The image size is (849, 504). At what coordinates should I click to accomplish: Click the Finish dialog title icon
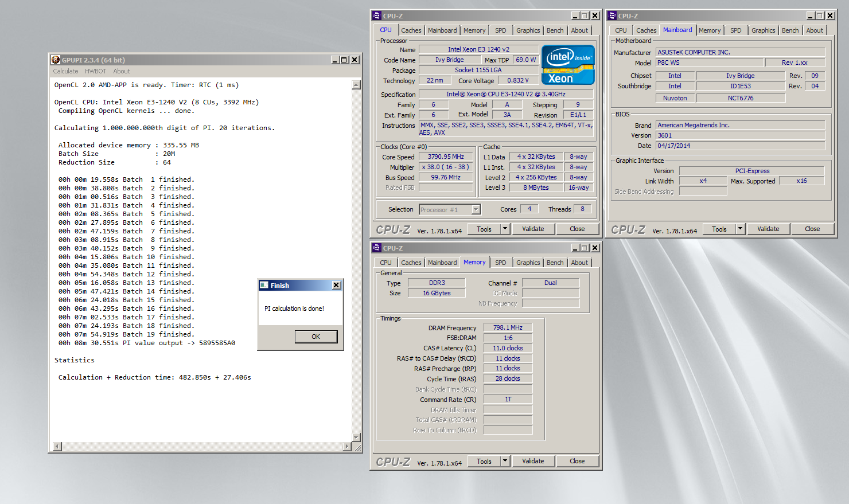(x=264, y=285)
